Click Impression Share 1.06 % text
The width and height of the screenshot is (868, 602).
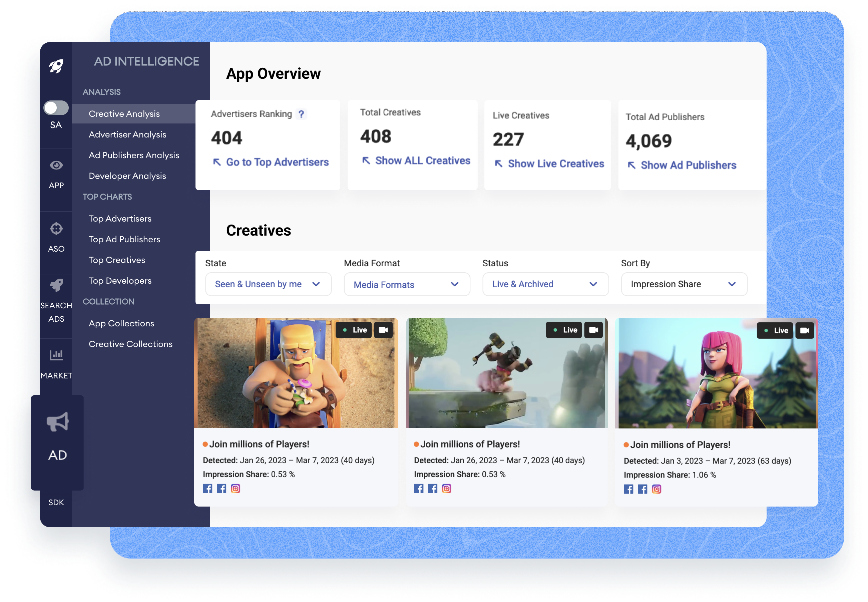pos(670,476)
